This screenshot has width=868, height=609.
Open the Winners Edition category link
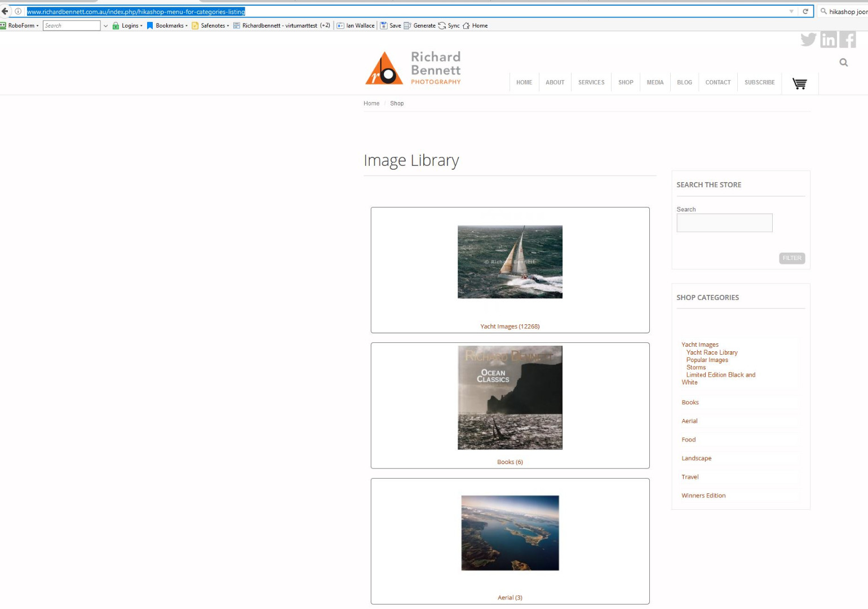tap(703, 496)
